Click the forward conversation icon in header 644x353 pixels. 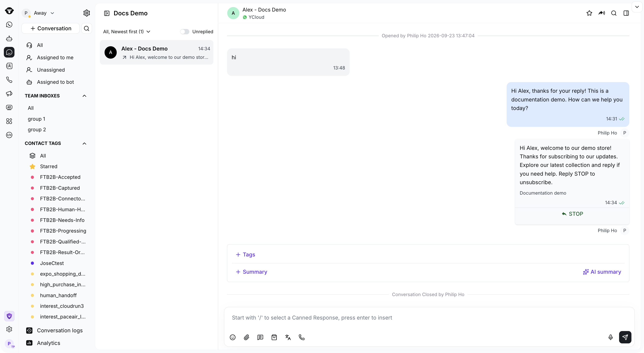[601, 13]
